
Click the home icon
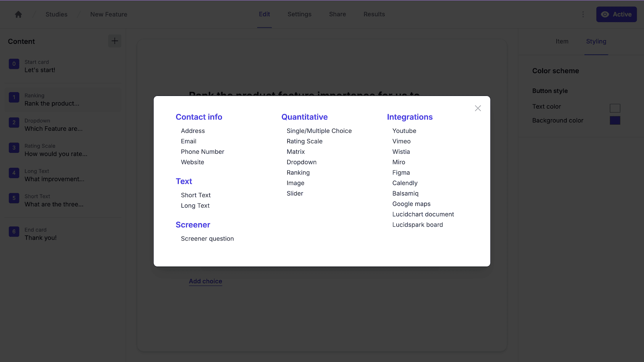[18, 14]
